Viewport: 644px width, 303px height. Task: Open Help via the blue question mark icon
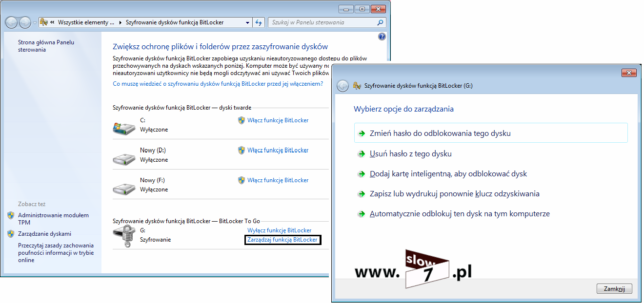coord(382,37)
